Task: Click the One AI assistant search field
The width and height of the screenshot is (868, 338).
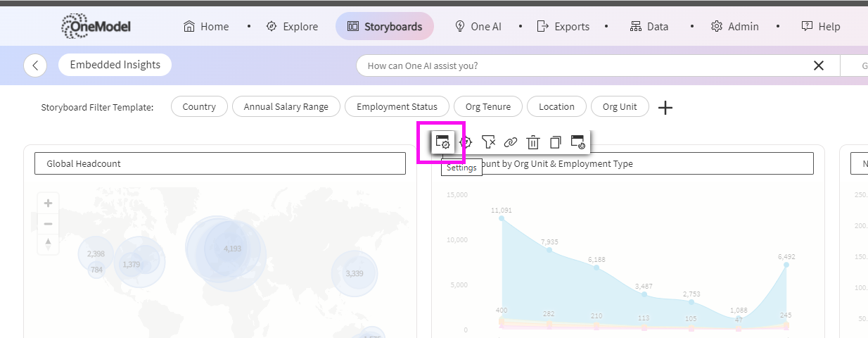Action: click(584, 65)
